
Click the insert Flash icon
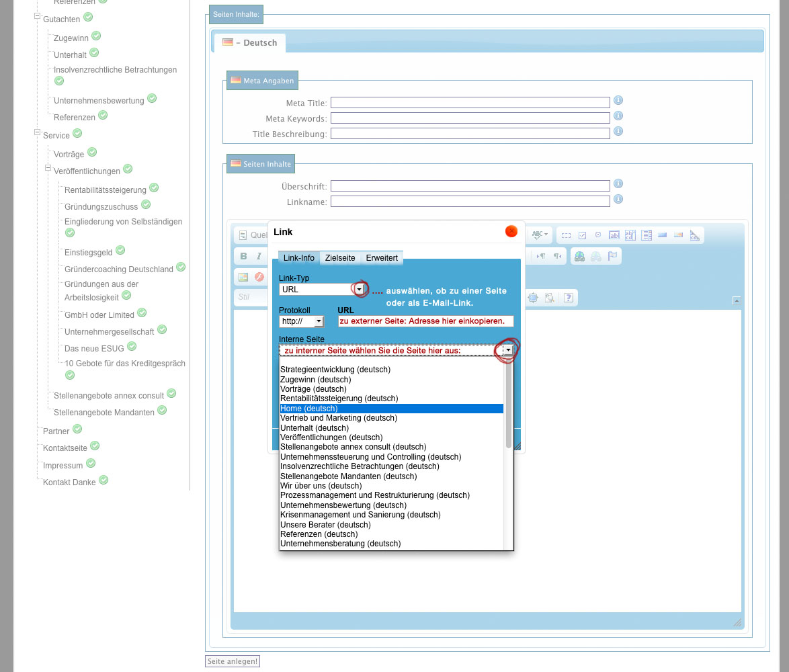tap(259, 277)
